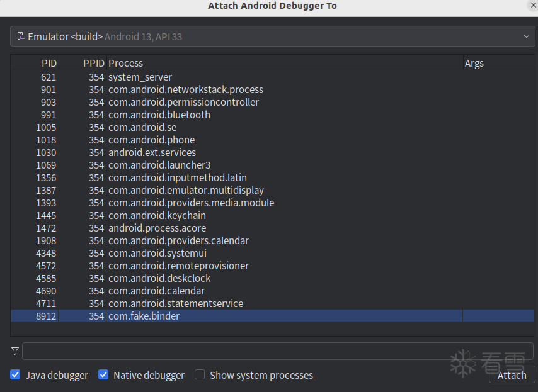Click the device icon beside Emulator
The height and width of the screenshot is (392, 538).
pyautogui.click(x=21, y=36)
